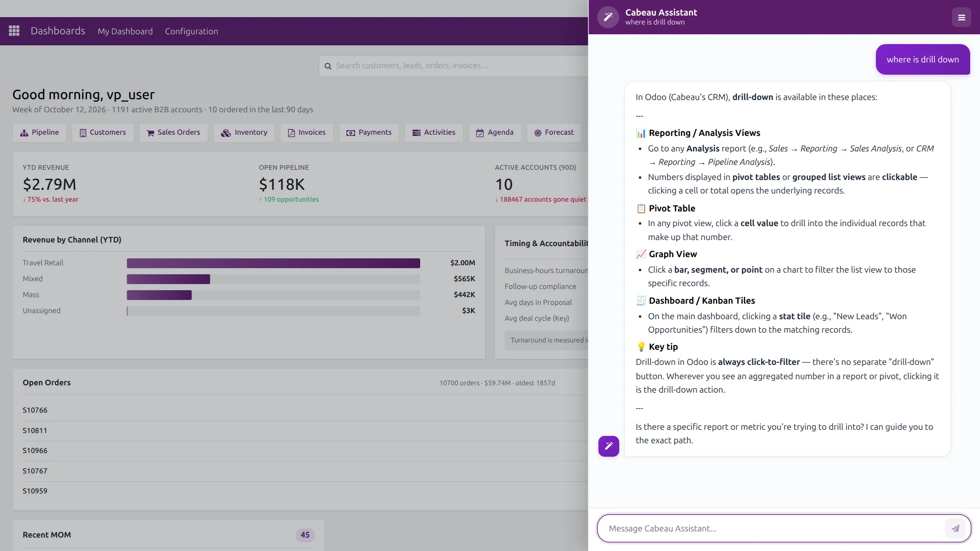Screen dimensions: 980x551
Task: Open the Customers shortcut
Action: [x=103, y=133]
